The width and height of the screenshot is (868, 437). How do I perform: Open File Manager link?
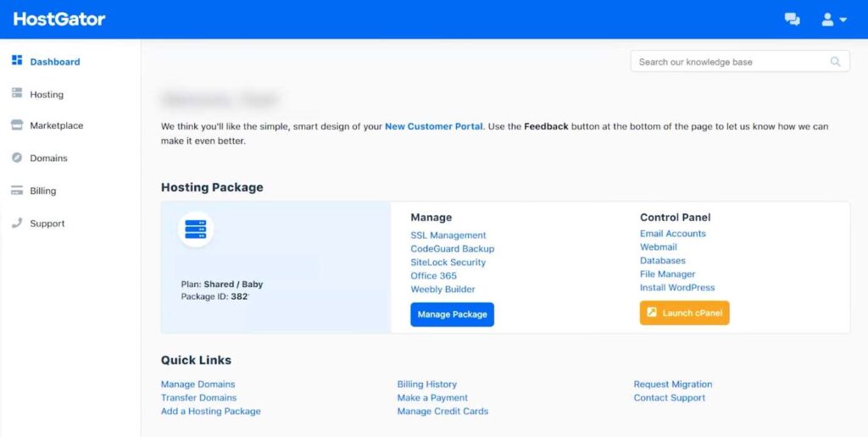click(668, 274)
